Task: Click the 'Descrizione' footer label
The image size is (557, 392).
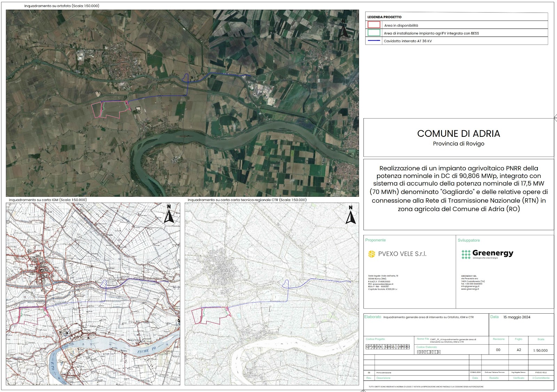Action: tap(383, 378)
